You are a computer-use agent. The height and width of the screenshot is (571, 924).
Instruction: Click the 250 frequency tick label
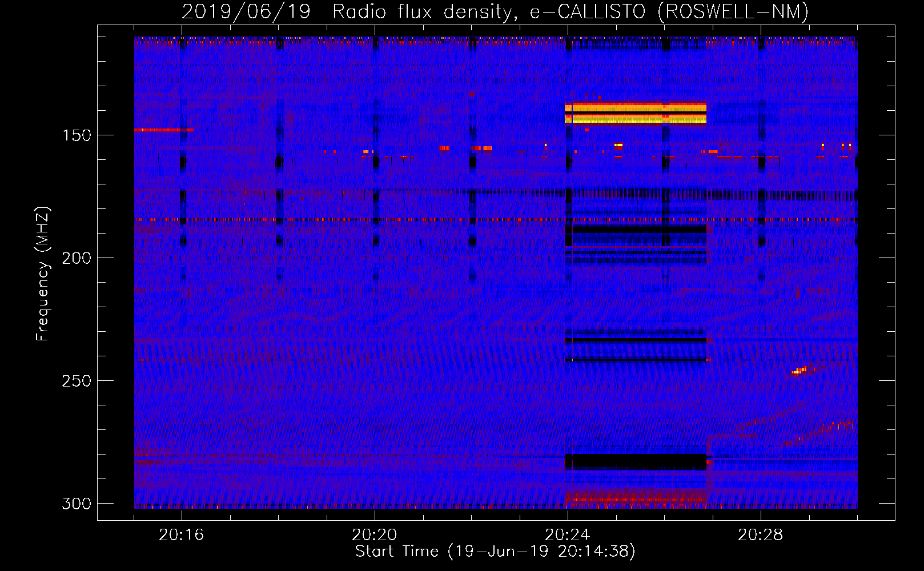point(77,381)
